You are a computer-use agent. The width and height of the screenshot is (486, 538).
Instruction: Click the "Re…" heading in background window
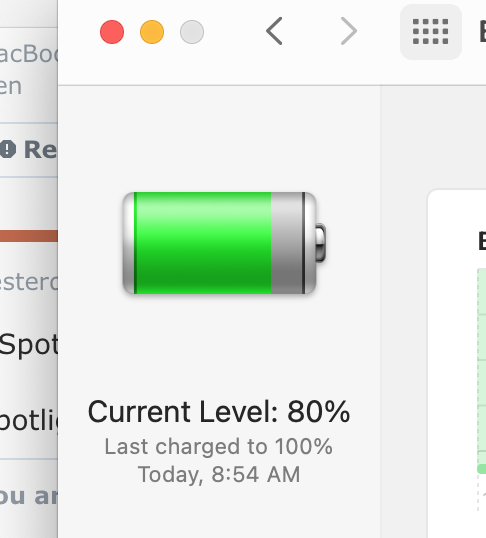[x=40, y=150]
